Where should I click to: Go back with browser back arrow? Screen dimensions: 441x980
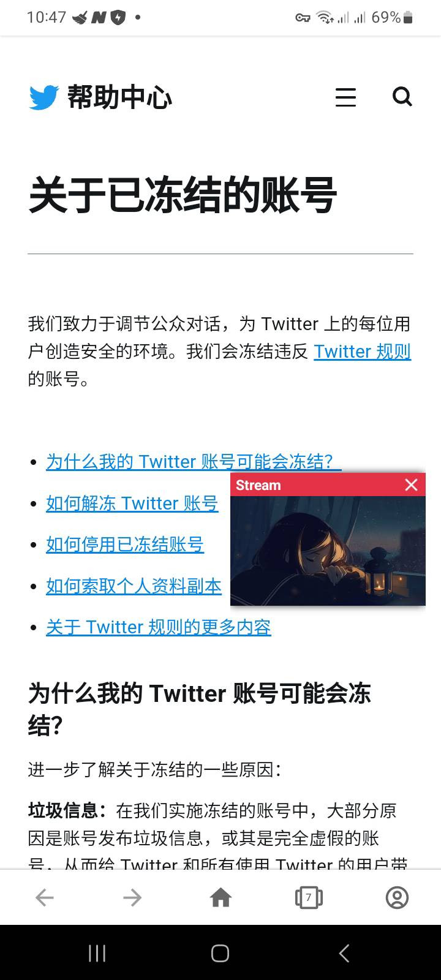pyautogui.click(x=44, y=898)
